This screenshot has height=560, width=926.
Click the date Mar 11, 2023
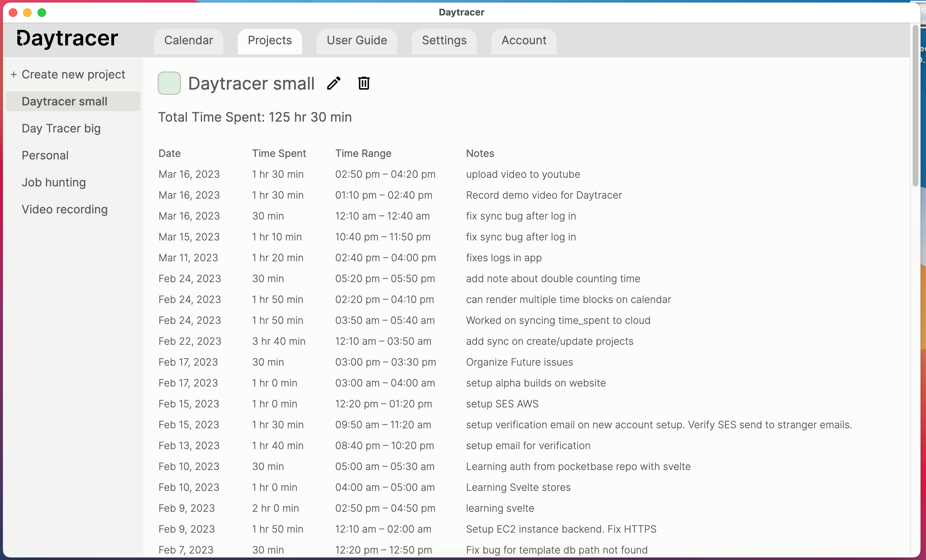(188, 258)
